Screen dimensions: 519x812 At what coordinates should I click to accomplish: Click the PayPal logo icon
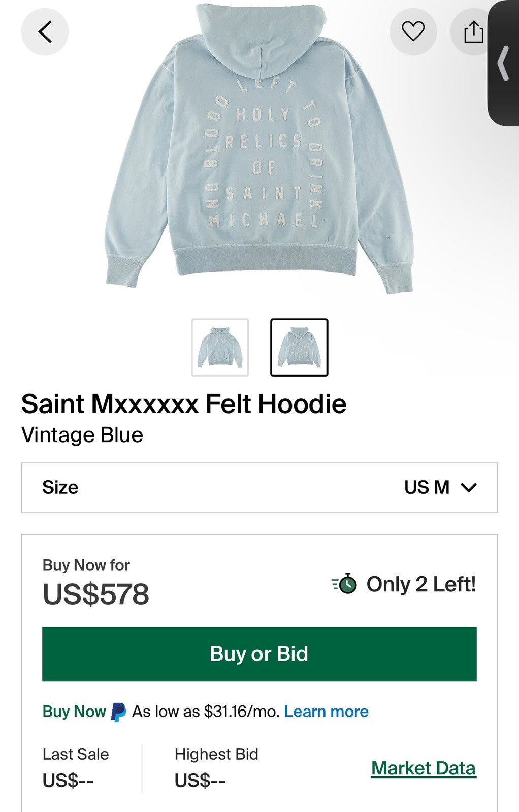(118, 712)
